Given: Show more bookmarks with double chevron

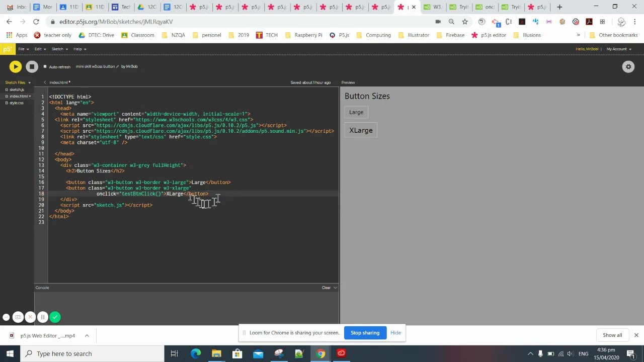Looking at the screenshot, I should 578,35.
